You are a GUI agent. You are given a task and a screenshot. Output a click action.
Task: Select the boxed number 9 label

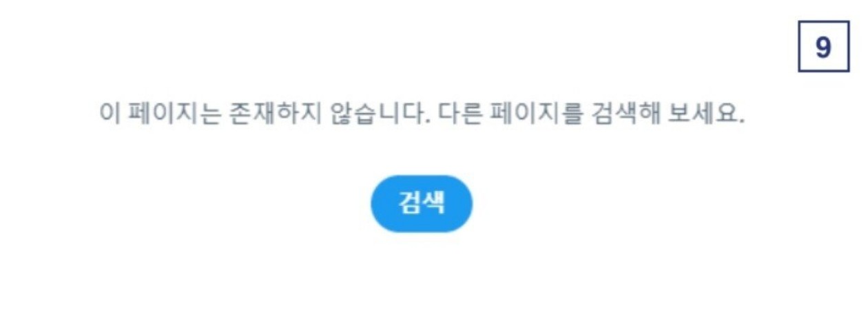tap(824, 48)
